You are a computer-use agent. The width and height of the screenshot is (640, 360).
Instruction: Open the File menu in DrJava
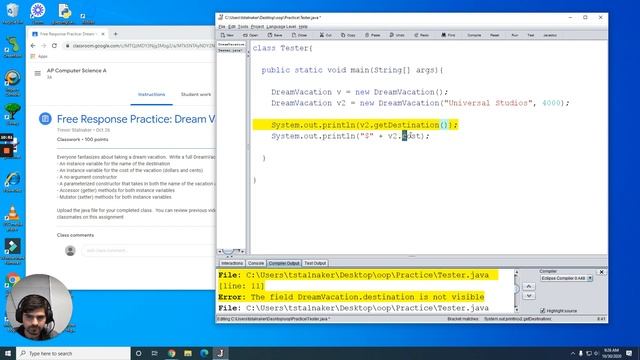[222, 27]
